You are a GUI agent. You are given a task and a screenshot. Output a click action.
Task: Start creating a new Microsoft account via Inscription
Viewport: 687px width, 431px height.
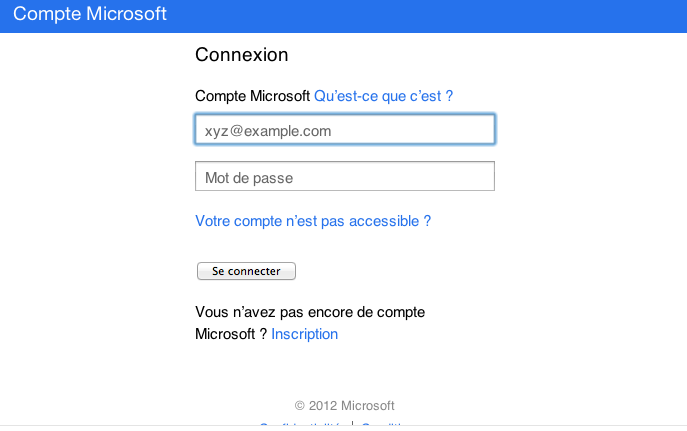(x=304, y=334)
